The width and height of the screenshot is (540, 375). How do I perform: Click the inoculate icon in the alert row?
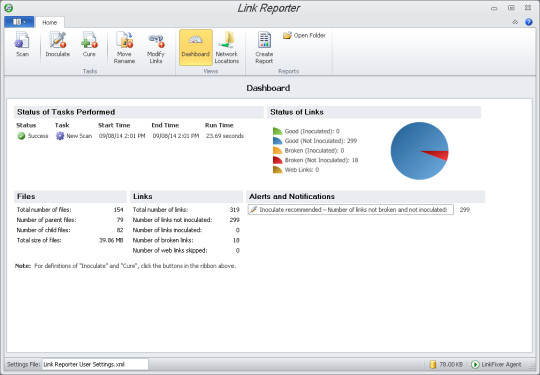pos(253,210)
